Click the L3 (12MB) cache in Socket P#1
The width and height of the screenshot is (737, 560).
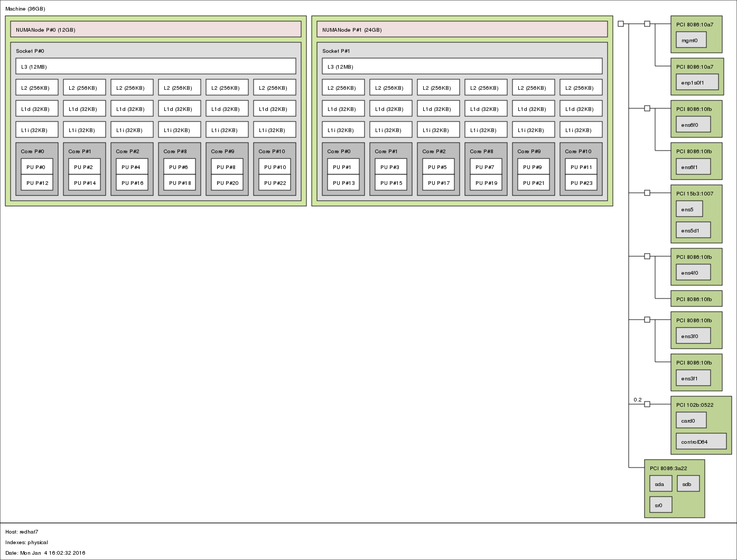462,67
